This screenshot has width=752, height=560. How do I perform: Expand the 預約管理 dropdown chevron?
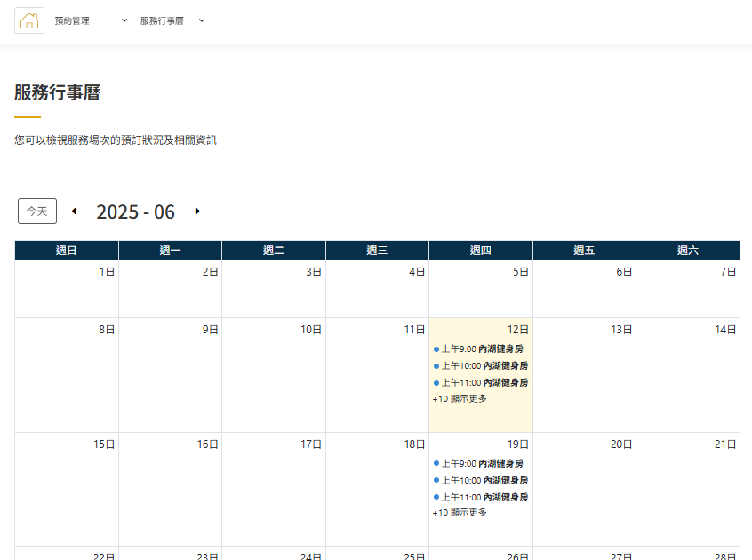(124, 20)
